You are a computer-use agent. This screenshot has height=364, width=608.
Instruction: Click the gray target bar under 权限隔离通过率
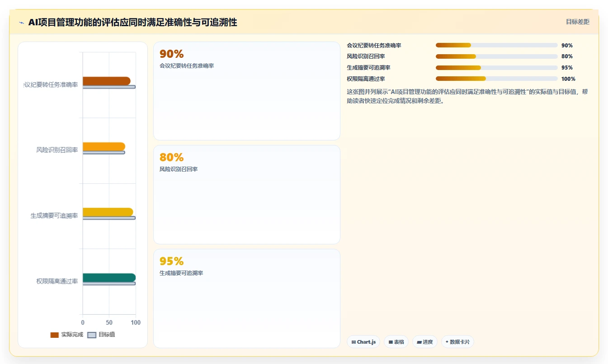(x=109, y=284)
